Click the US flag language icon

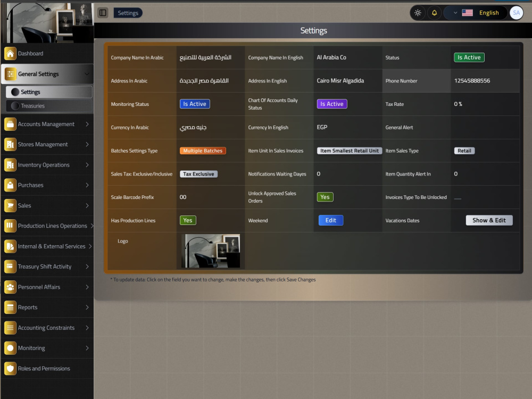click(467, 13)
